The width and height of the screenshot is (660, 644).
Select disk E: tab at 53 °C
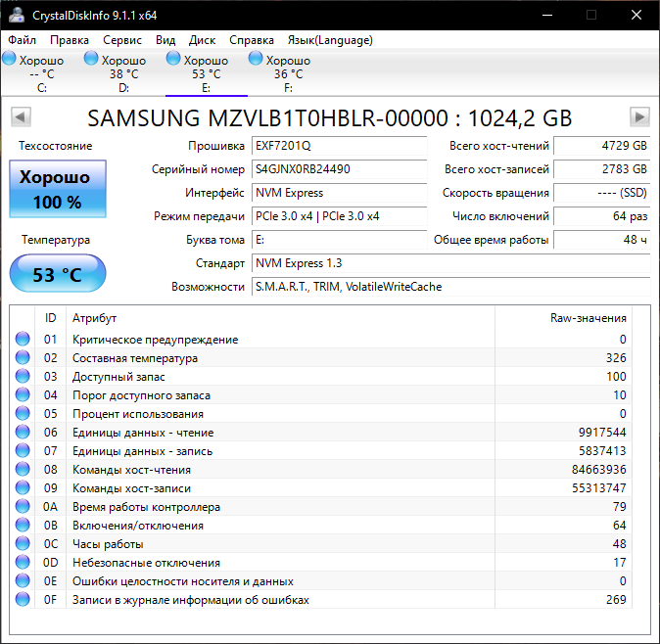point(206,73)
